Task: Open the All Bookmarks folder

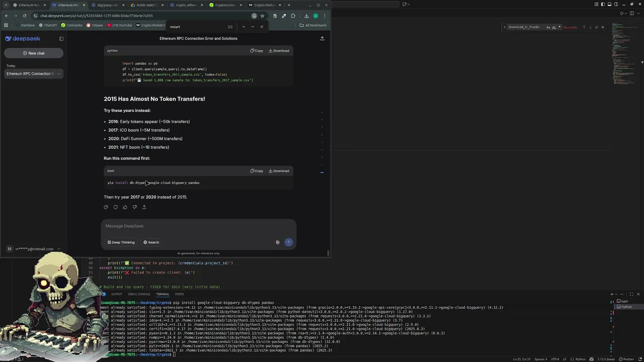Action: tap(313, 25)
